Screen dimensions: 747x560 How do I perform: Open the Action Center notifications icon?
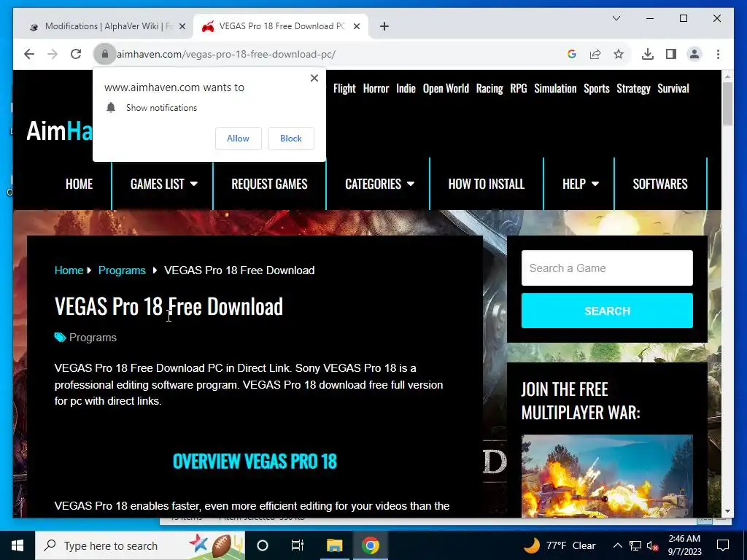[x=723, y=545]
